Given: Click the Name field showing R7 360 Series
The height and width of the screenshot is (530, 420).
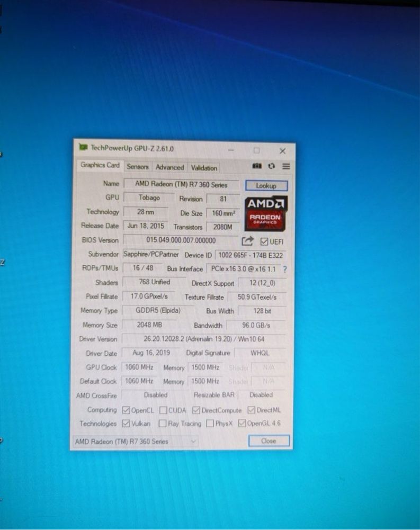Looking at the screenshot, I should (181, 185).
